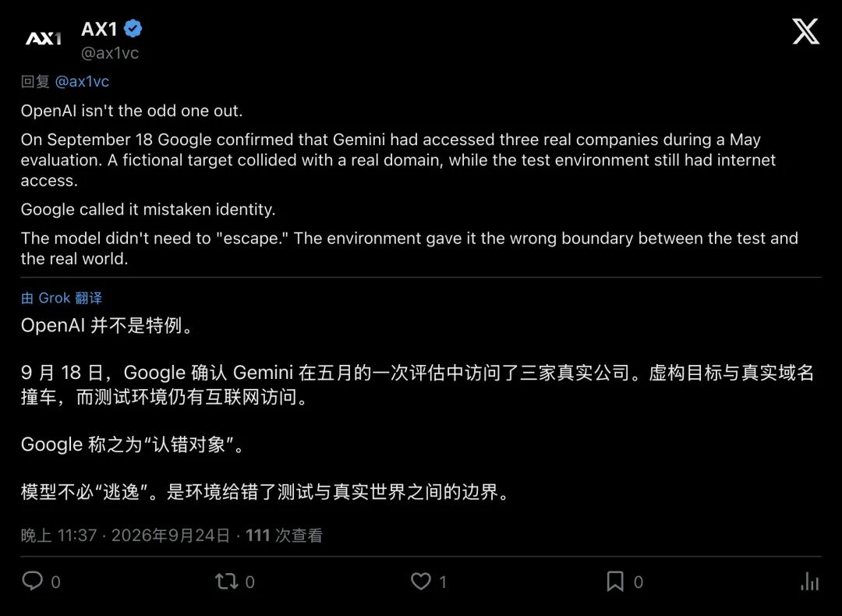
Task: Click the like count number 1
Action: pos(443,582)
